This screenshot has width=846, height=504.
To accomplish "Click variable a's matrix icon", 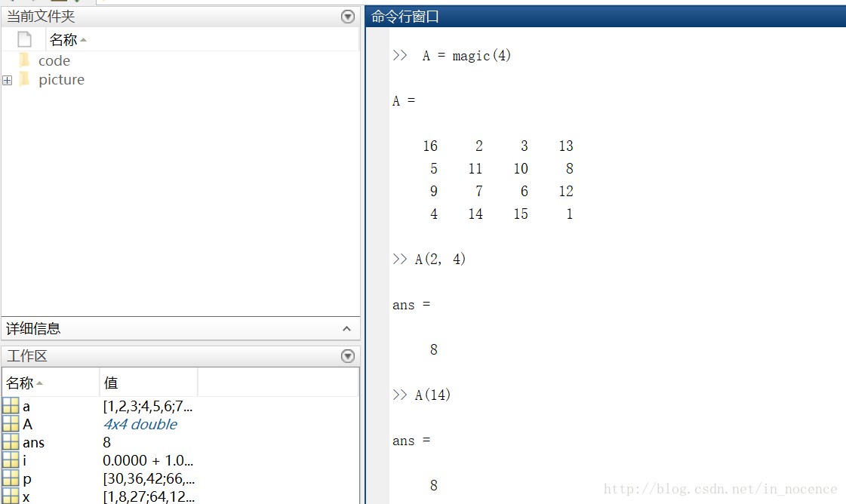I will pyautogui.click(x=11, y=407).
